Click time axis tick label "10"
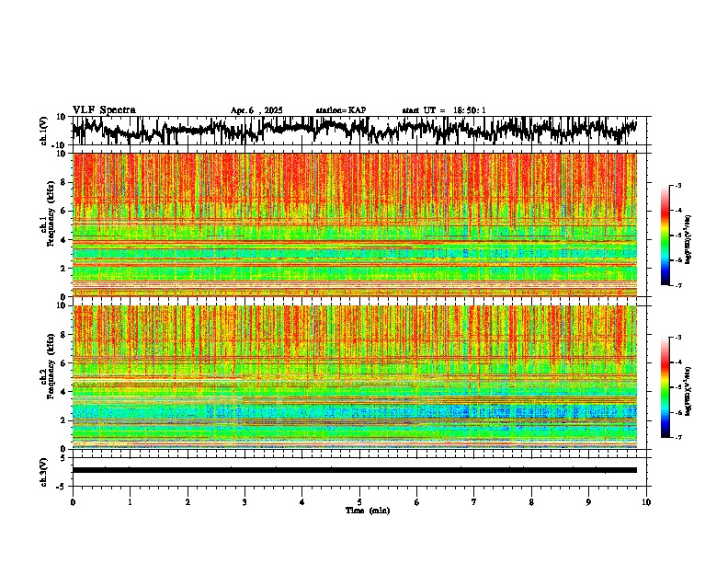The width and height of the screenshot is (728, 563). click(646, 502)
